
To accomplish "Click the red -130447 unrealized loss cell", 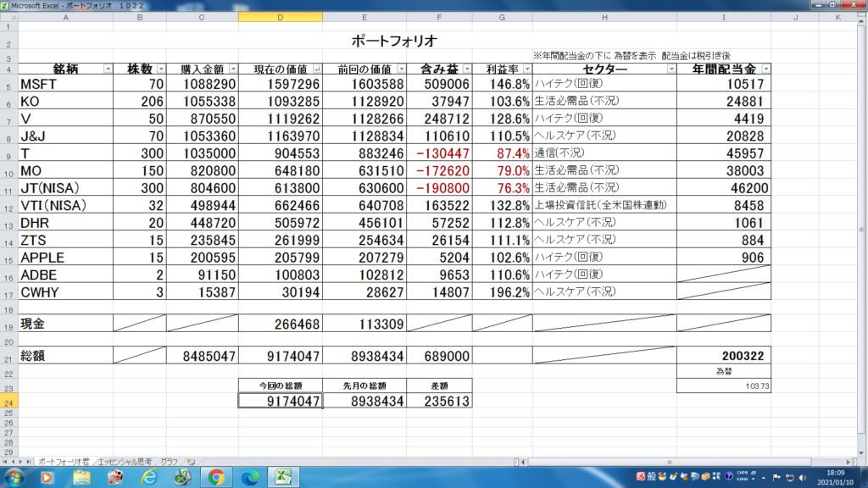I will 439,153.
